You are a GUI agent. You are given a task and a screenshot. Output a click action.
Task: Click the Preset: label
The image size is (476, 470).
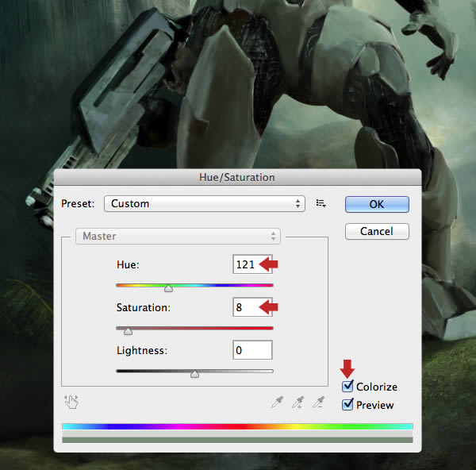[78, 203]
